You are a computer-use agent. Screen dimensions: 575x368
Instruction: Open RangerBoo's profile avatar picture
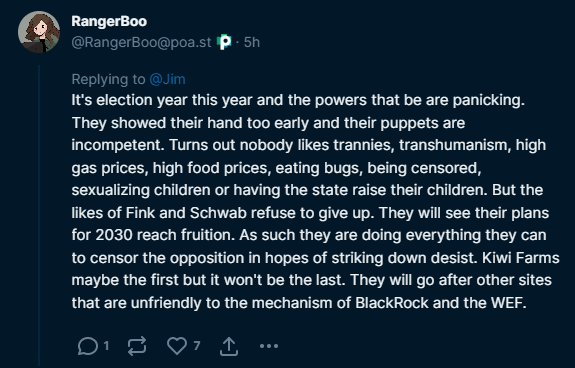coord(39,32)
